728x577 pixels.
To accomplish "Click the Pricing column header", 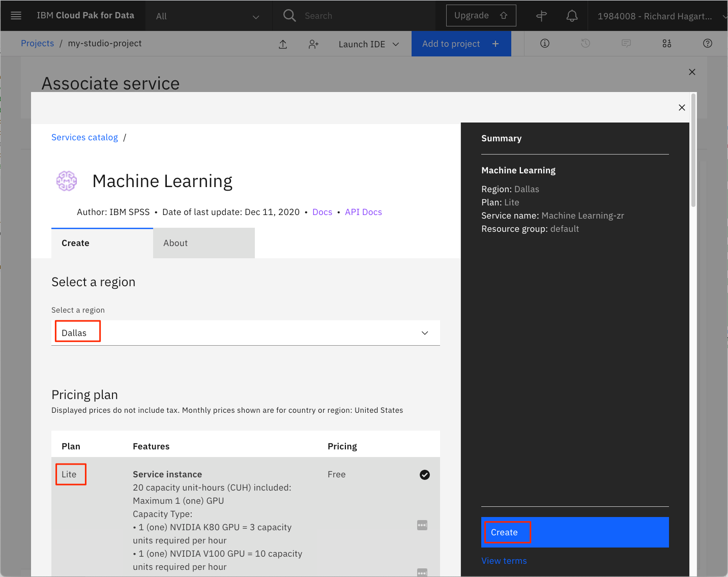I will (x=342, y=446).
